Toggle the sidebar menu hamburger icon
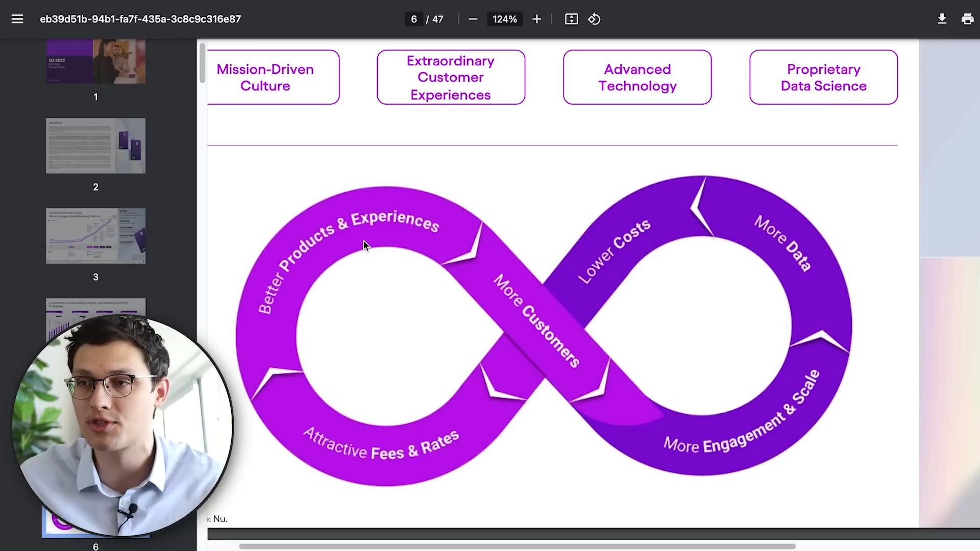The width and height of the screenshot is (980, 551). [x=17, y=19]
